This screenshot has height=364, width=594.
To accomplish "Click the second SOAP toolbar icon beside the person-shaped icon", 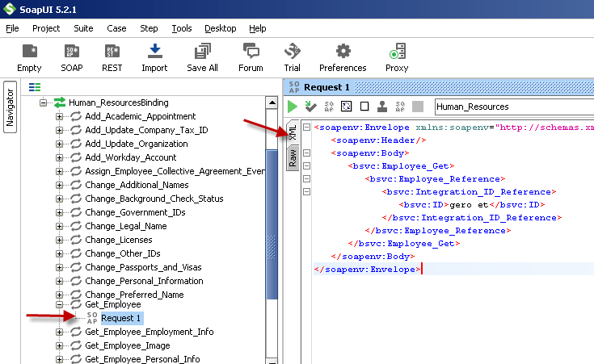I will coord(400,107).
